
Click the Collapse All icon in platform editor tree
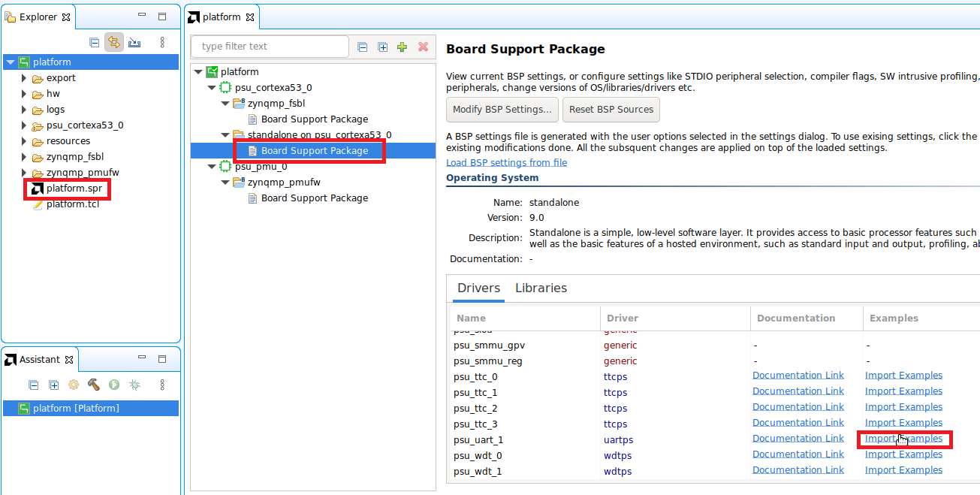pos(363,47)
